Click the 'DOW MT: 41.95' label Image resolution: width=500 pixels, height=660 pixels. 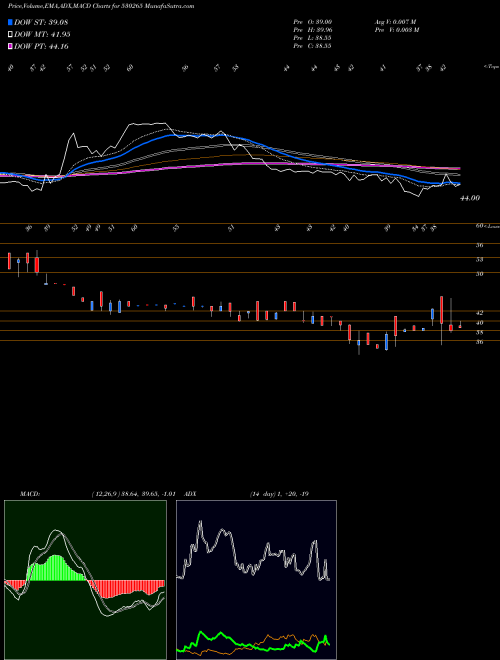click(43, 35)
